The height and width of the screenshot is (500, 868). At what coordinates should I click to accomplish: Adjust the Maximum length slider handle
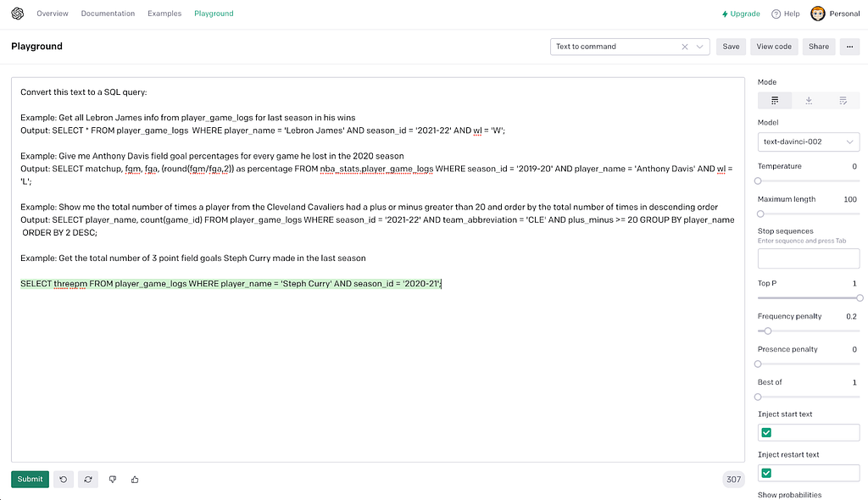pos(760,214)
